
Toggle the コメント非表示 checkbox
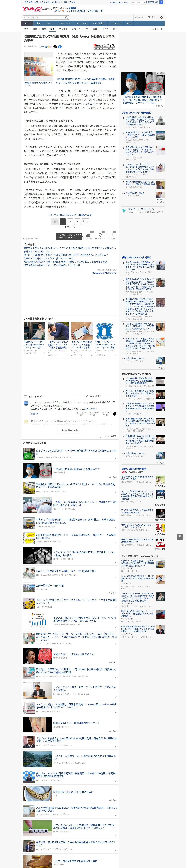tap(102, 436)
